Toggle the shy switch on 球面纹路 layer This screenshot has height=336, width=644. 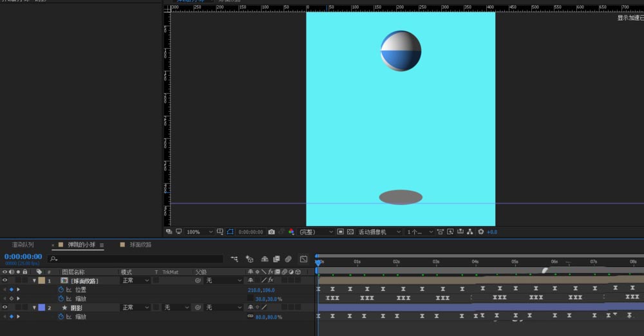pos(251,280)
